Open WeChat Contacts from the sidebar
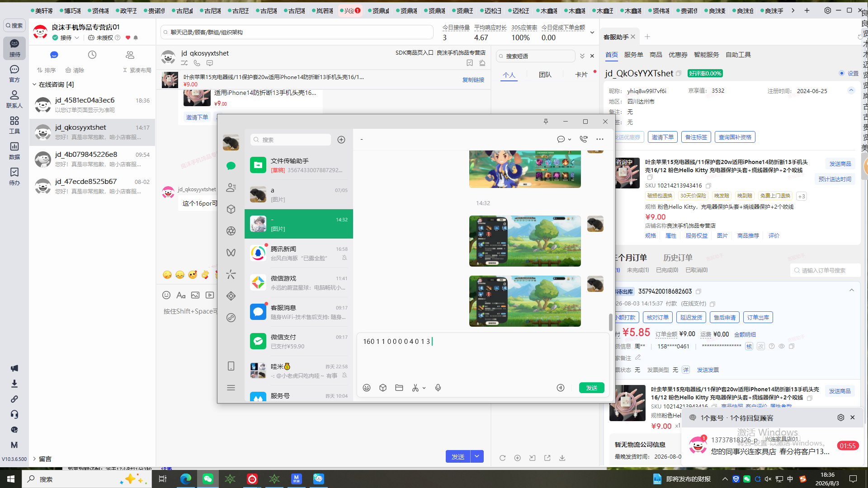 tap(231, 188)
